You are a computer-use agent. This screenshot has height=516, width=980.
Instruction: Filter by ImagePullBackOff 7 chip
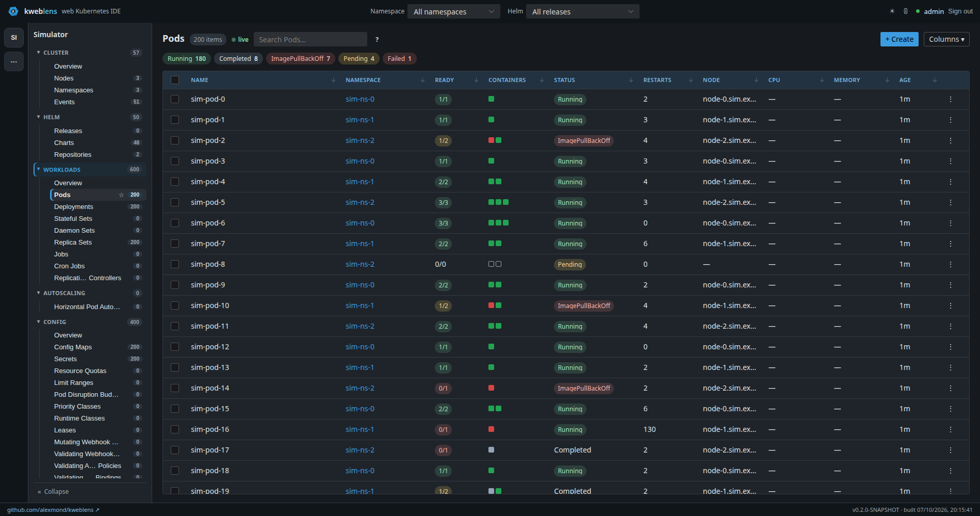pos(301,59)
